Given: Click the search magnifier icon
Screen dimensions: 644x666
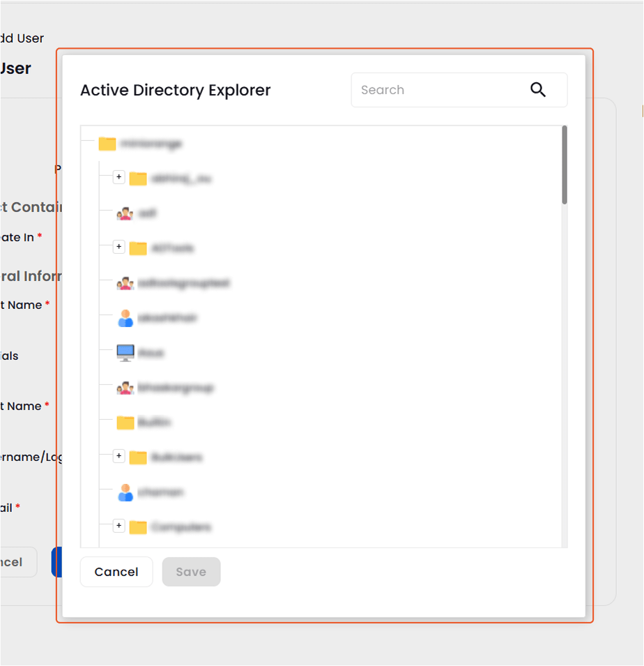Looking at the screenshot, I should 538,90.
